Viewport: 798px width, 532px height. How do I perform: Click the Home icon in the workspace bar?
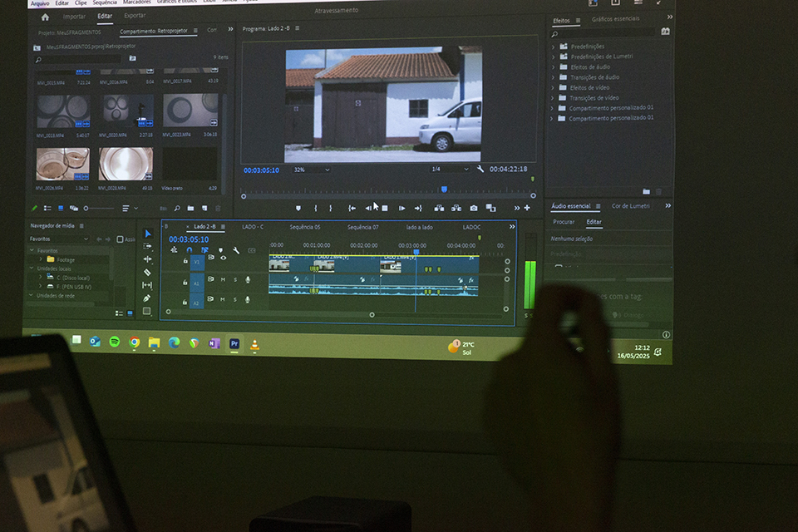(45, 17)
